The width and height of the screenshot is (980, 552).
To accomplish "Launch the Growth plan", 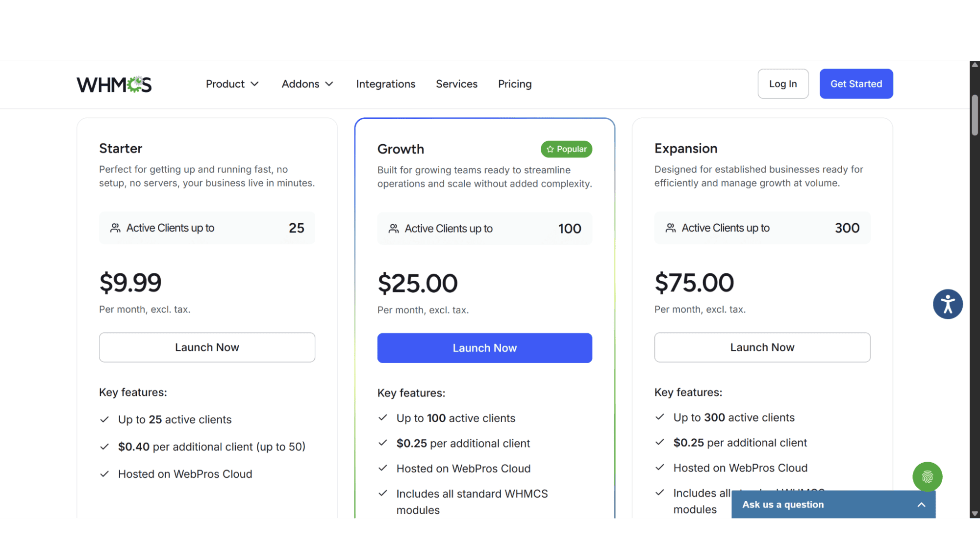I will pyautogui.click(x=484, y=348).
